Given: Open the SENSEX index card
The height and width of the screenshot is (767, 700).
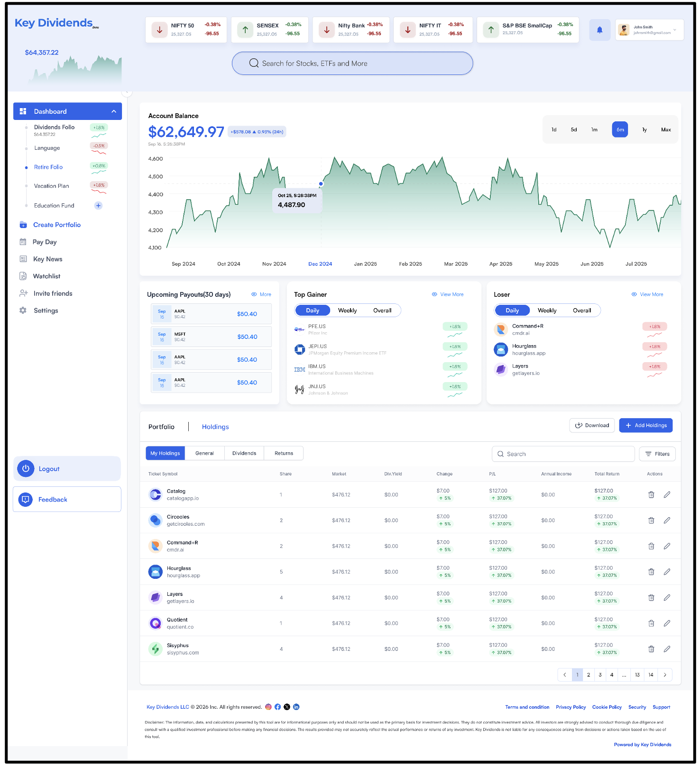Looking at the screenshot, I should coord(269,30).
